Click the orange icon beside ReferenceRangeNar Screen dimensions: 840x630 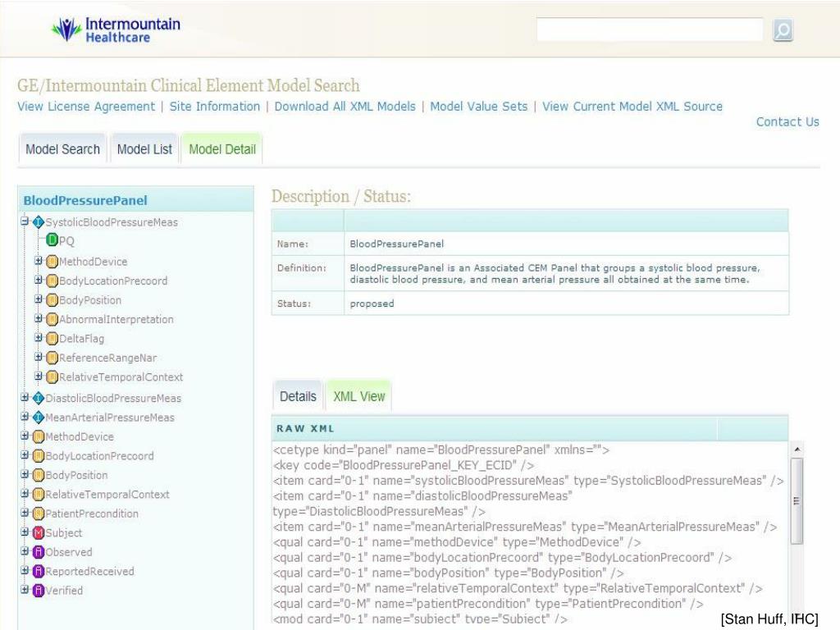pos(52,358)
